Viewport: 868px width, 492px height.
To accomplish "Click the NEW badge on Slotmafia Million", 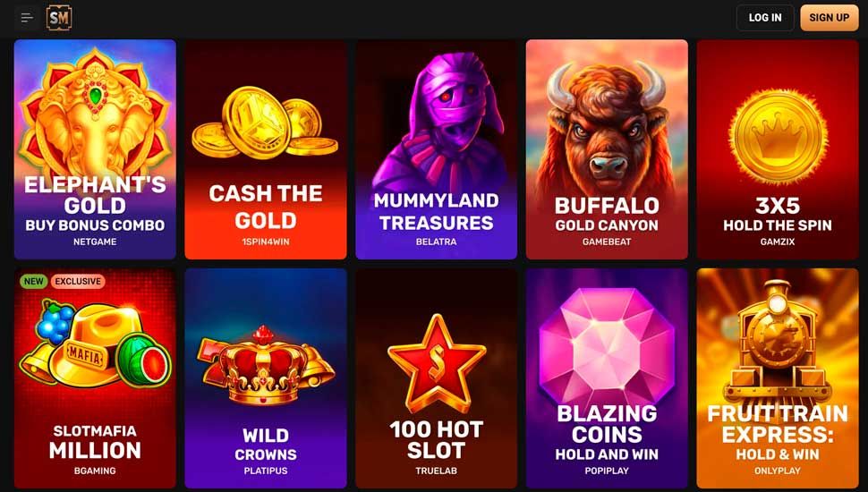I will [x=33, y=281].
